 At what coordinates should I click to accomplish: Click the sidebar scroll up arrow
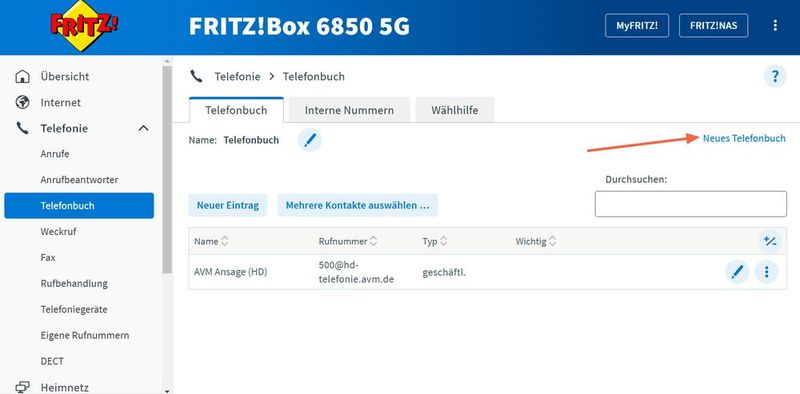point(167,61)
